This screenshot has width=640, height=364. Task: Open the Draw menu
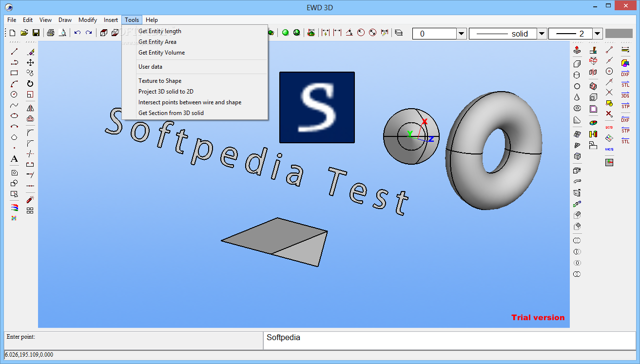(x=65, y=20)
